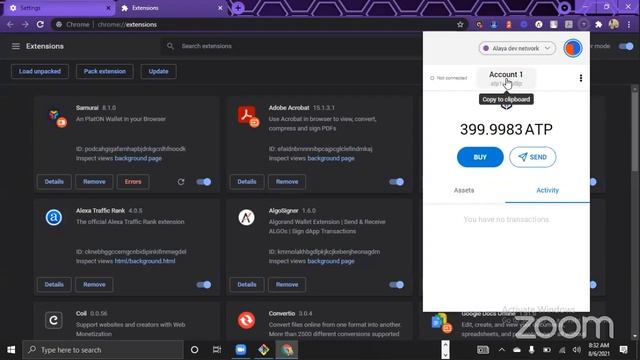Select the Extensions browser tab
Screen dimensions: 640x360
pos(172,8)
